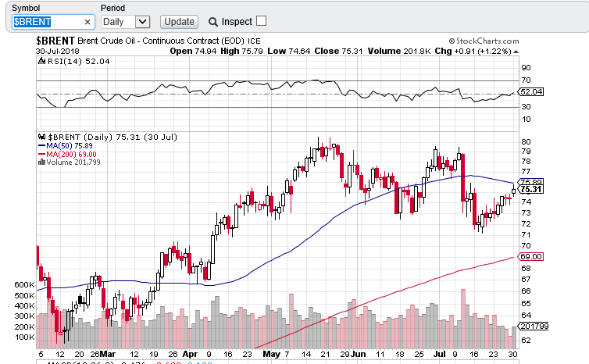589x364 pixels.
Task: Click the Close 75.31 header value
Action: point(338,51)
